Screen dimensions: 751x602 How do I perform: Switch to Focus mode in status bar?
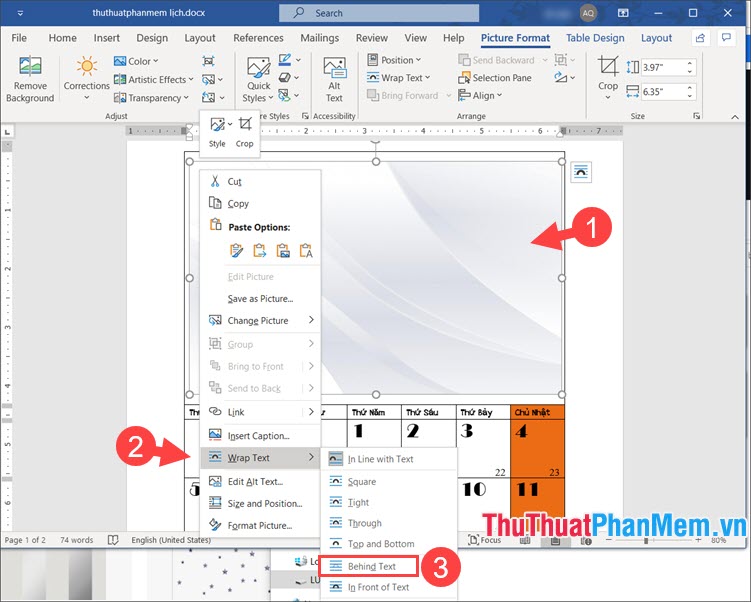(485, 540)
